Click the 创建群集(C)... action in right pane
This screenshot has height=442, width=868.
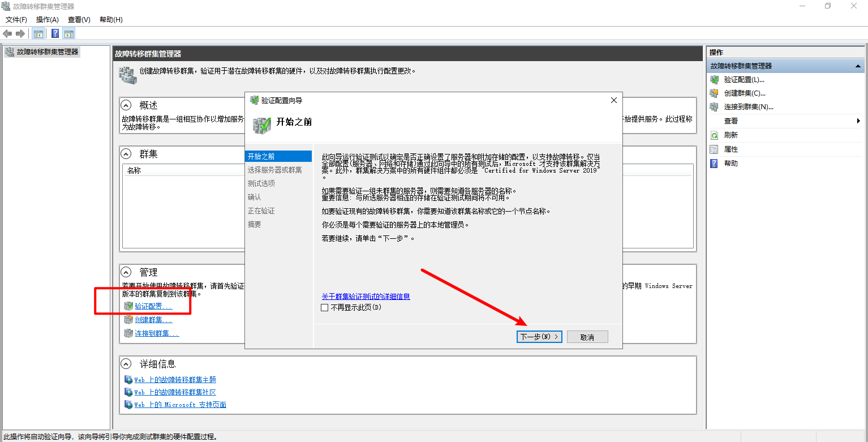tap(745, 93)
